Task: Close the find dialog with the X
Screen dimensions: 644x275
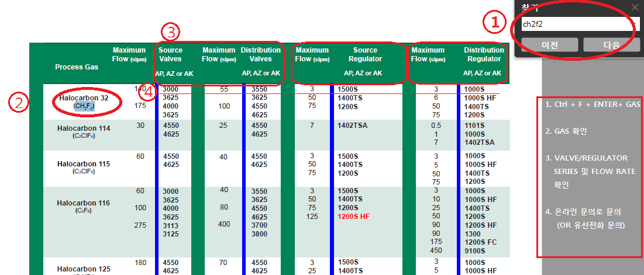Action: pyautogui.click(x=635, y=7)
